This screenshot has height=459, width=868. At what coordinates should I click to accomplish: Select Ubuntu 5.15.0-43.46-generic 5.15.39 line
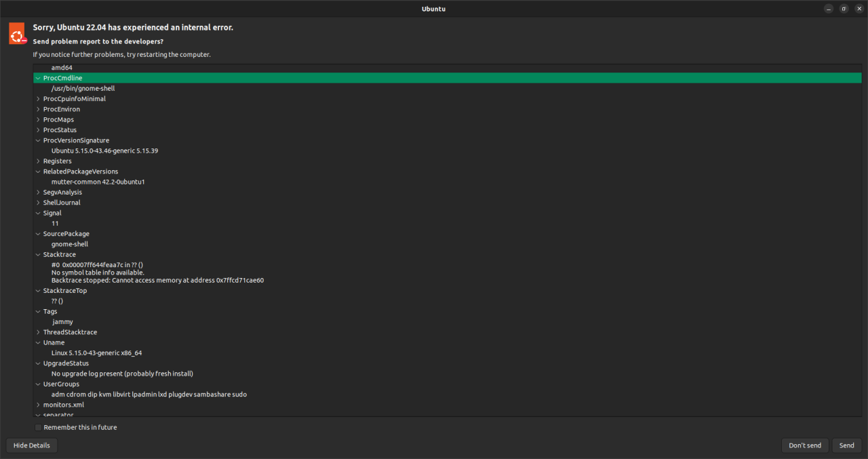click(x=104, y=151)
